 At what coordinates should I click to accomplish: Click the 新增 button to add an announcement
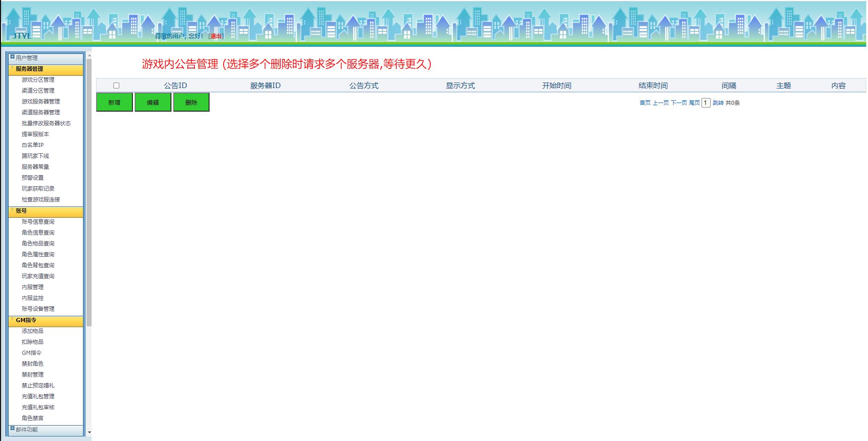tap(114, 102)
